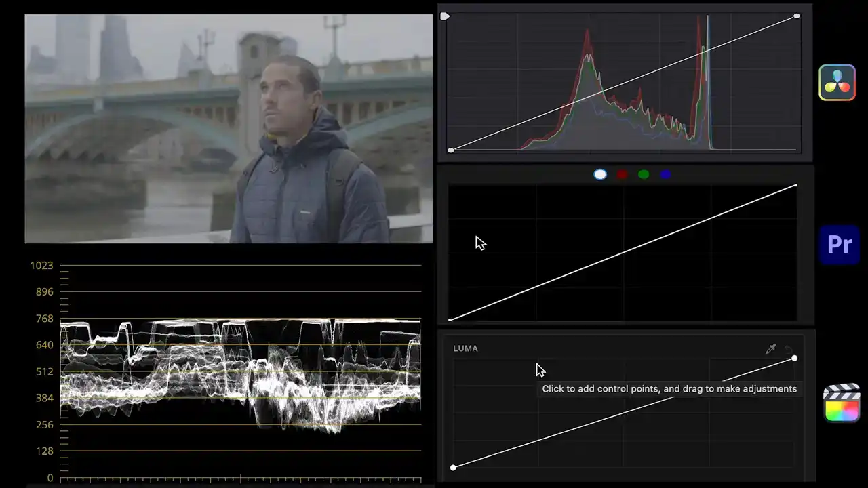Click the LUMA label in the curve panel

coord(465,348)
